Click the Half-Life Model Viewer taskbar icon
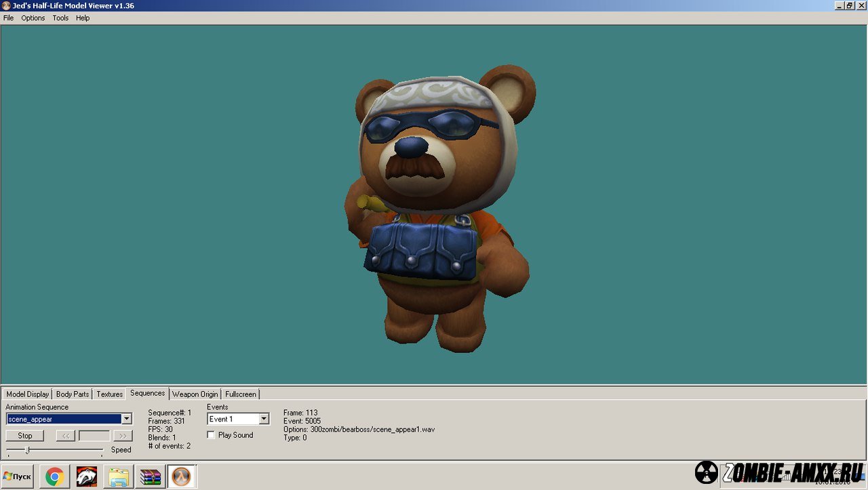Image resolution: width=868 pixels, height=490 pixels. point(181,476)
